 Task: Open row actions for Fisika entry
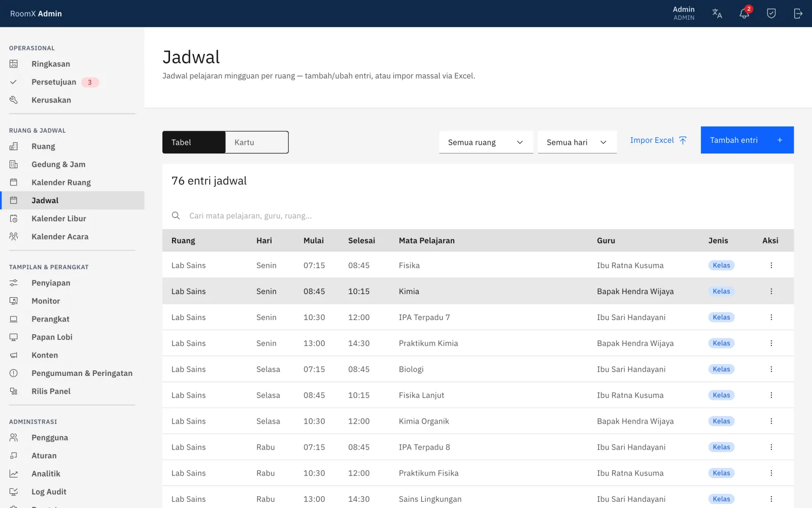pyautogui.click(x=771, y=265)
